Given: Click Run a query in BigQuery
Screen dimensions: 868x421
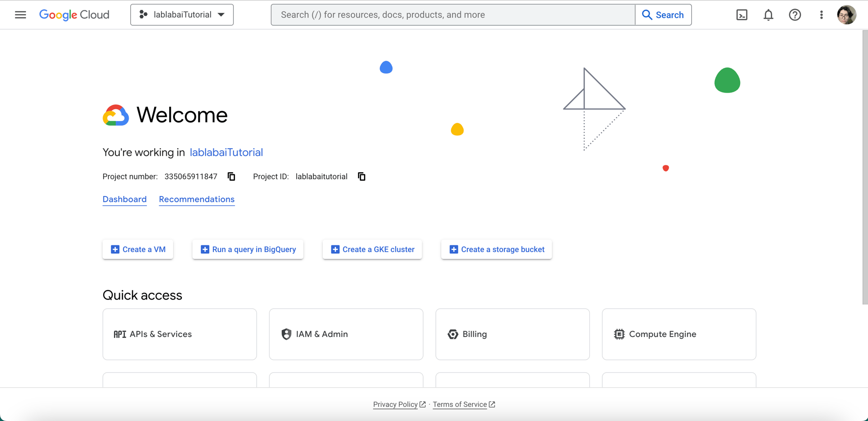Looking at the screenshot, I should click(x=248, y=249).
